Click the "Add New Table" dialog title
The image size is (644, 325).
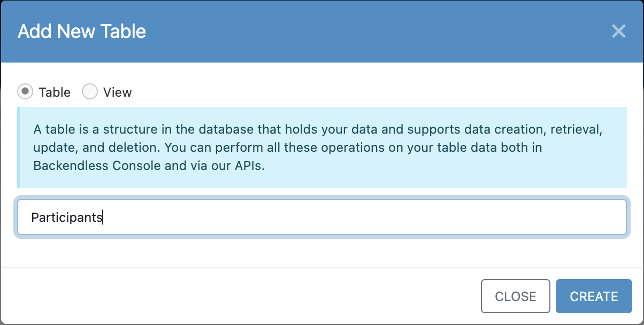(x=82, y=31)
